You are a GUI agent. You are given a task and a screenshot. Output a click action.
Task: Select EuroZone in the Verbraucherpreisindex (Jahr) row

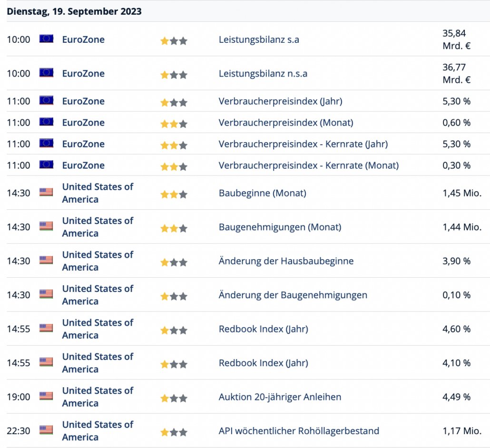tap(83, 101)
